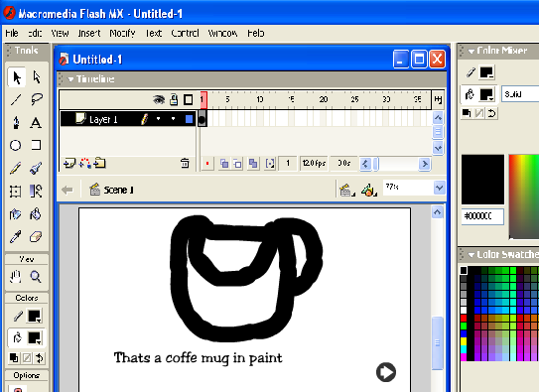Viewport: 539px width, 392px height.
Task: Pick the Eraser tool
Action: coord(36,237)
